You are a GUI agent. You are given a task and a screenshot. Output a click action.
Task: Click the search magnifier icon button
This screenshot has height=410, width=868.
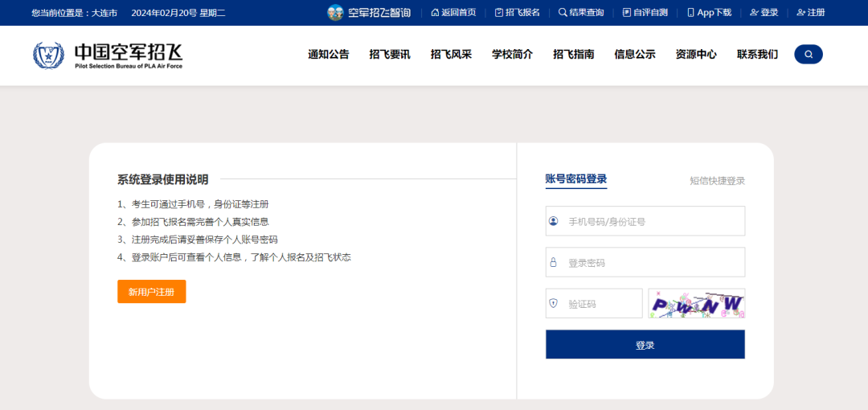tap(808, 55)
